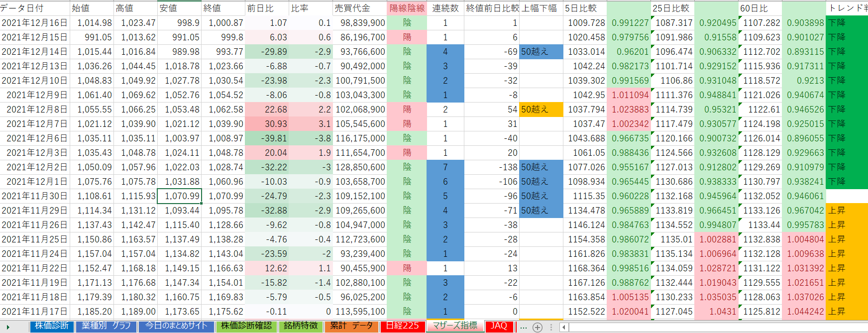The image size is (868, 333).
Task: Click trading value cell 116,175,000
Action: pos(359,138)
